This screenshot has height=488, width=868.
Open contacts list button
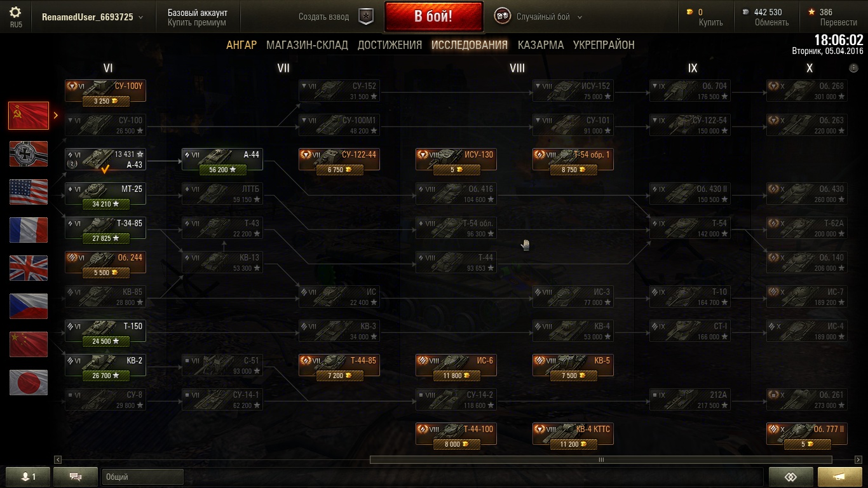click(x=27, y=477)
